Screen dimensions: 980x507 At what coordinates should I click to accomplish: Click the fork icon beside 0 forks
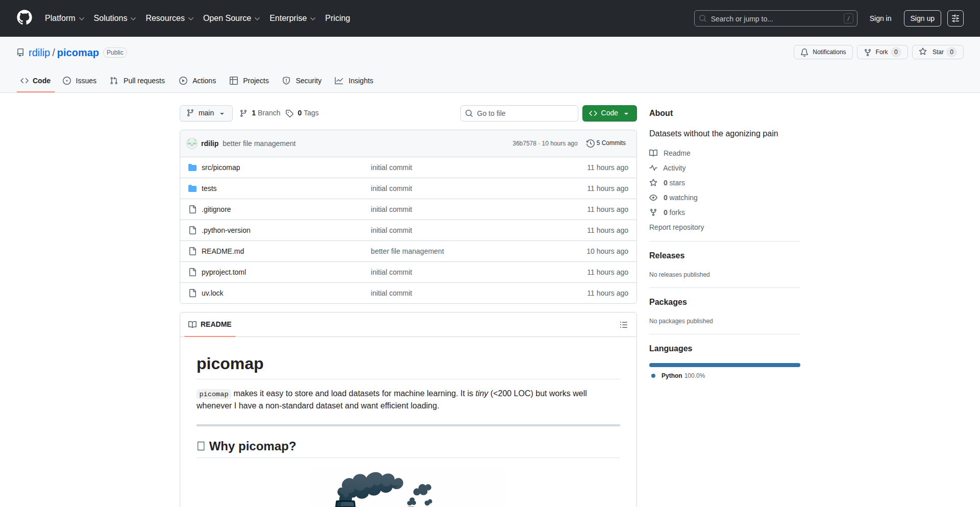point(653,212)
